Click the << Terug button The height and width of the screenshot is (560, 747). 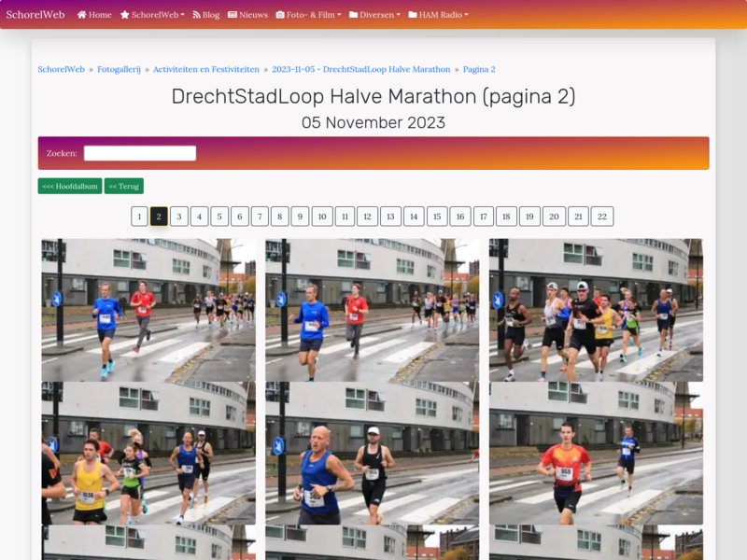click(124, 186)
